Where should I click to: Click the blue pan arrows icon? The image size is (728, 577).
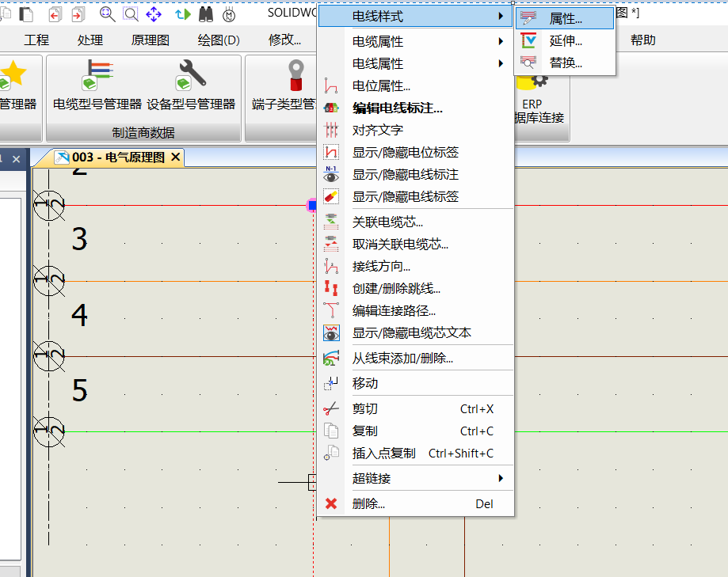[154, 14]
